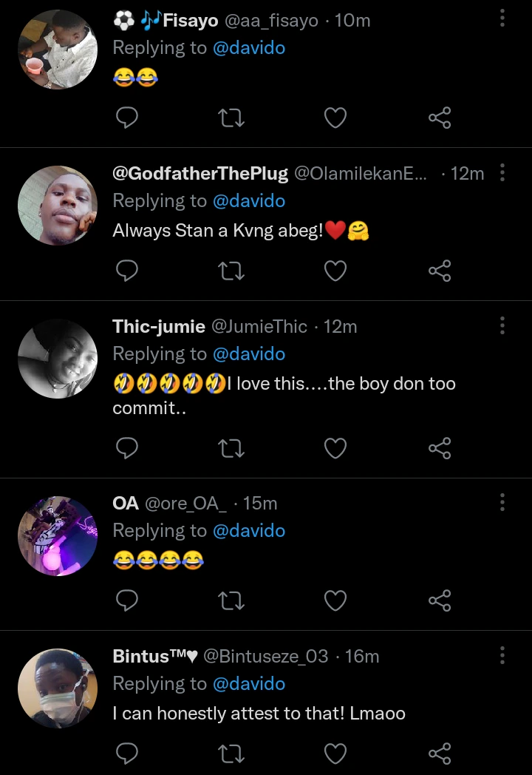This screenshot has height=775, width=532.
Task: Like the 'Always Stan a Kvng abeg!' tweet
Action: tap(335, 271)
